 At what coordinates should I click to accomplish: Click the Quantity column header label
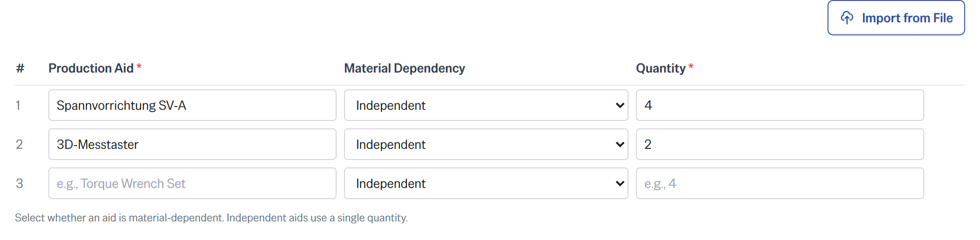pos(661,68)
